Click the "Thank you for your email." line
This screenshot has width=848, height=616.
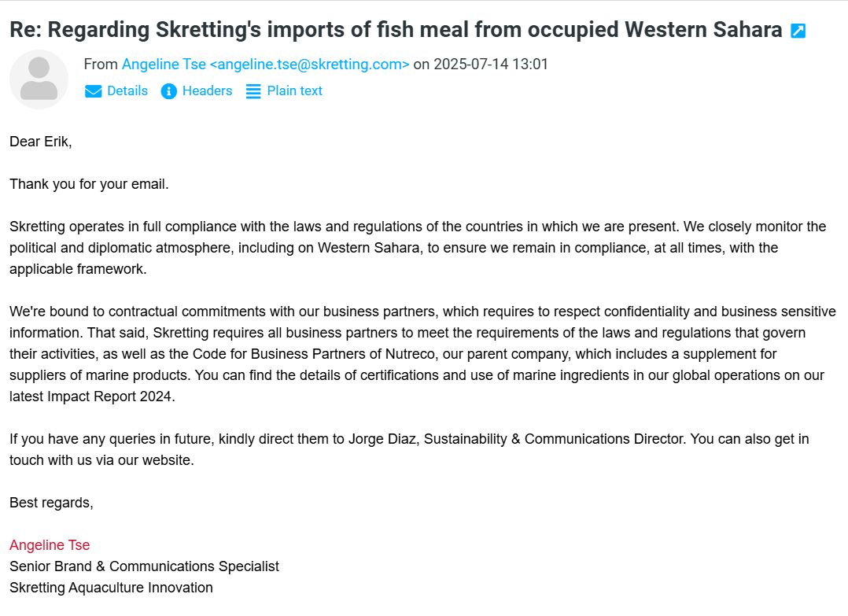pos(89,184)
